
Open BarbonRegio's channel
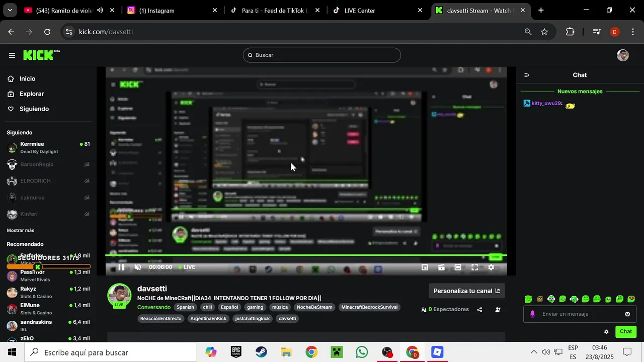click(x=48, y=164)
